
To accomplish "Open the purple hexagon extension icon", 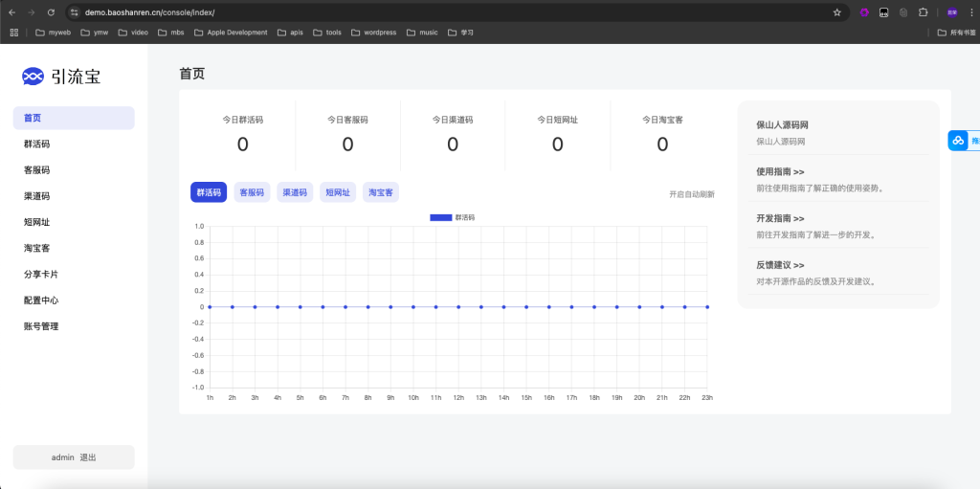I will pos(864,11).
